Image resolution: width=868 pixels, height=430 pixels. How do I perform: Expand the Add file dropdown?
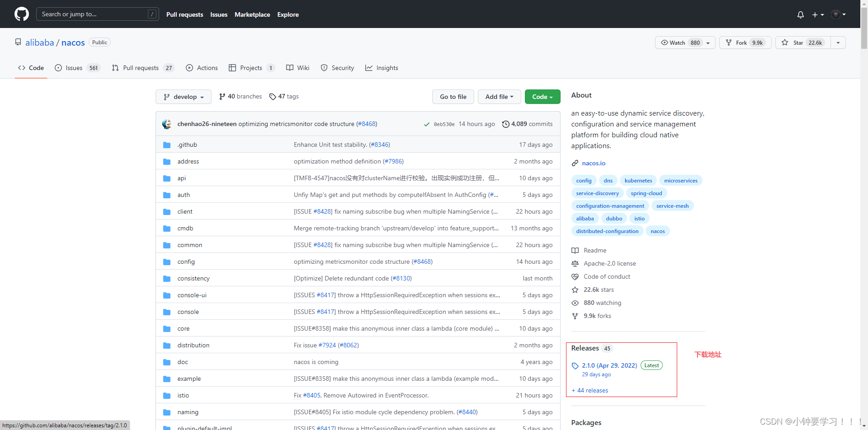coord(499,97)
